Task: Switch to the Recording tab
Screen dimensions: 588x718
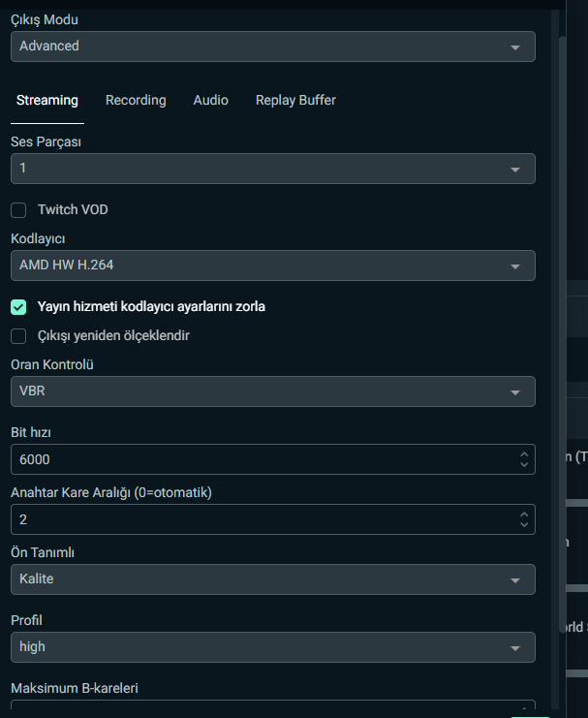Action: tap(136, 101)
